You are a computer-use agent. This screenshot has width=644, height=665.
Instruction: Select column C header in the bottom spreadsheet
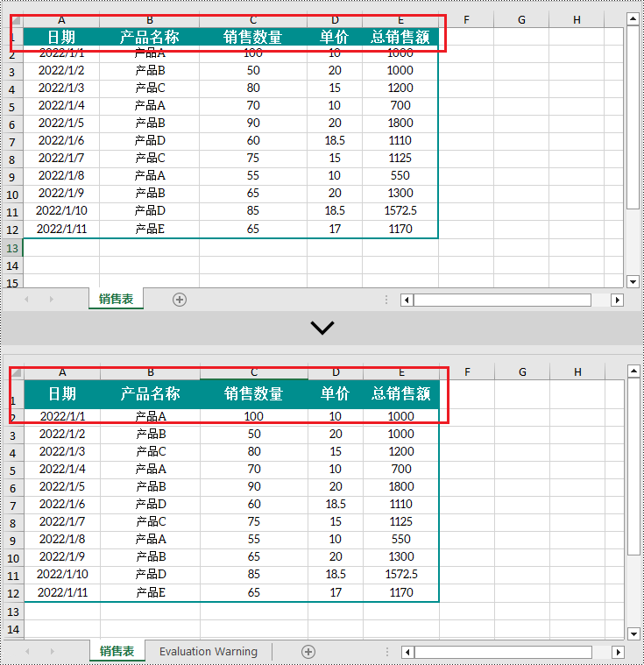tap(254, 372)
